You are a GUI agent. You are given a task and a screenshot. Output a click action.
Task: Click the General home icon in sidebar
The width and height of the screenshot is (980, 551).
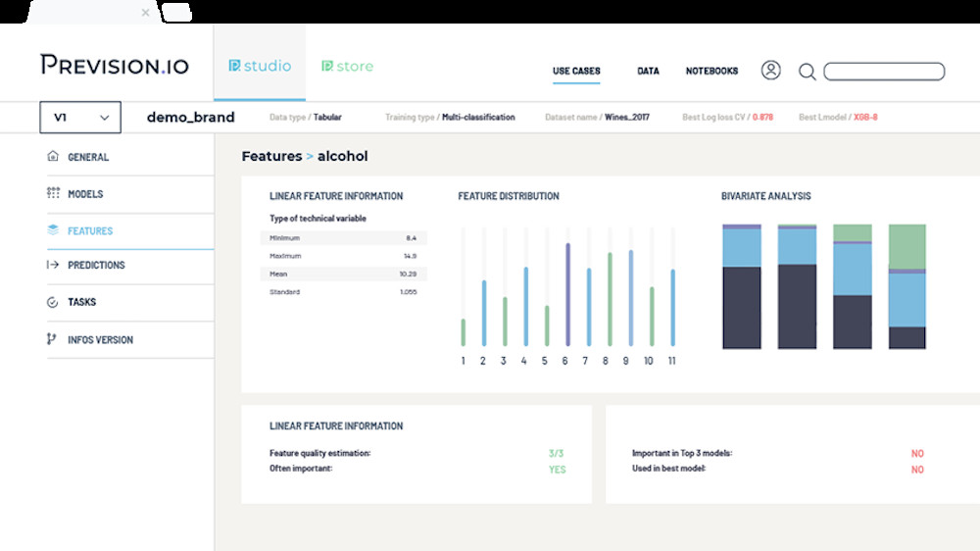tap(53, 157)
